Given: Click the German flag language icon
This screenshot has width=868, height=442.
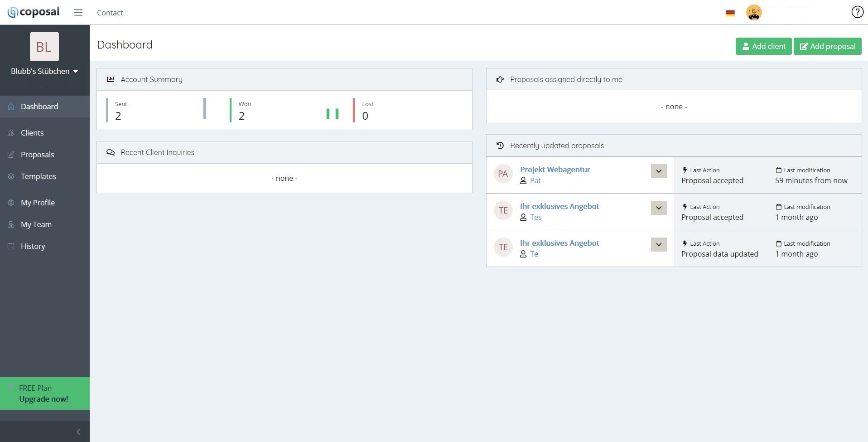Looking at the screenshot, I should point(730,13).
